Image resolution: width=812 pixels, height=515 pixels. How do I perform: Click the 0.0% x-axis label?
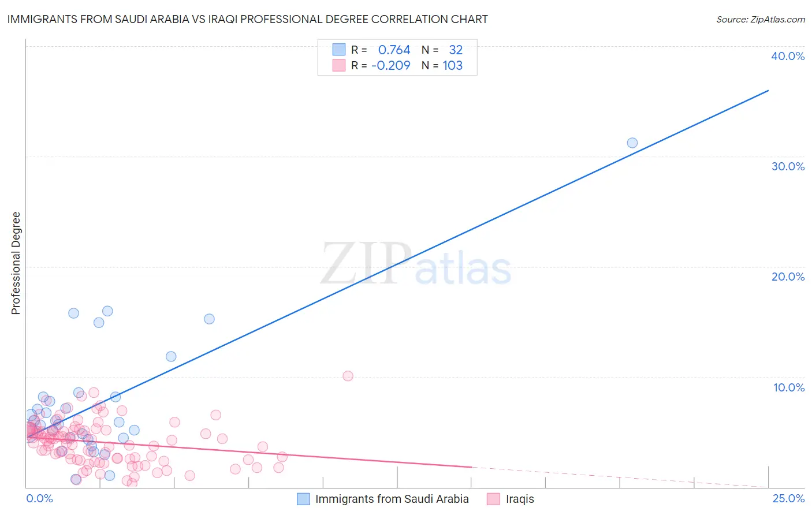point(39,498)
